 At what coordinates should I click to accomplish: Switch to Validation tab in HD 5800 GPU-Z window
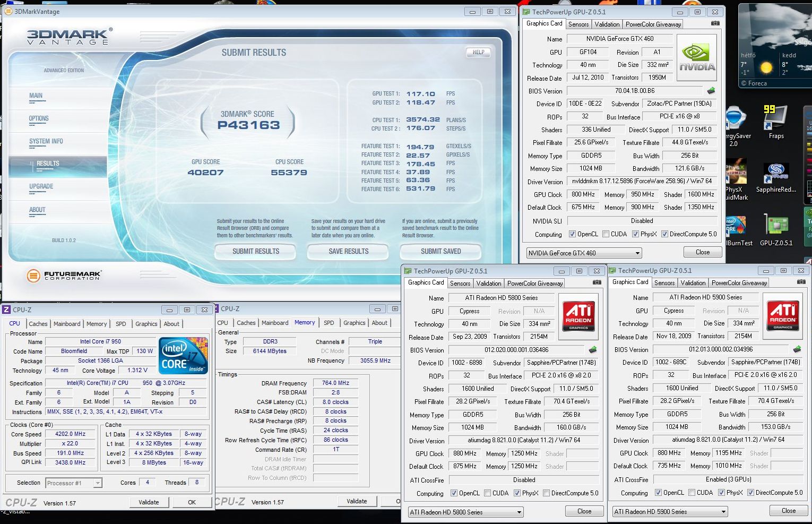click(489, 284)
